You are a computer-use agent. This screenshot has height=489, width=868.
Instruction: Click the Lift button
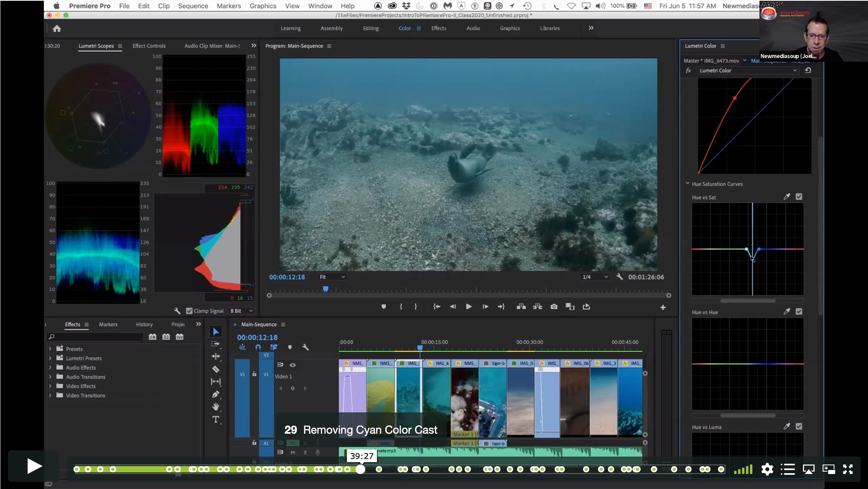pyautogui.click(x=521, y=307)
